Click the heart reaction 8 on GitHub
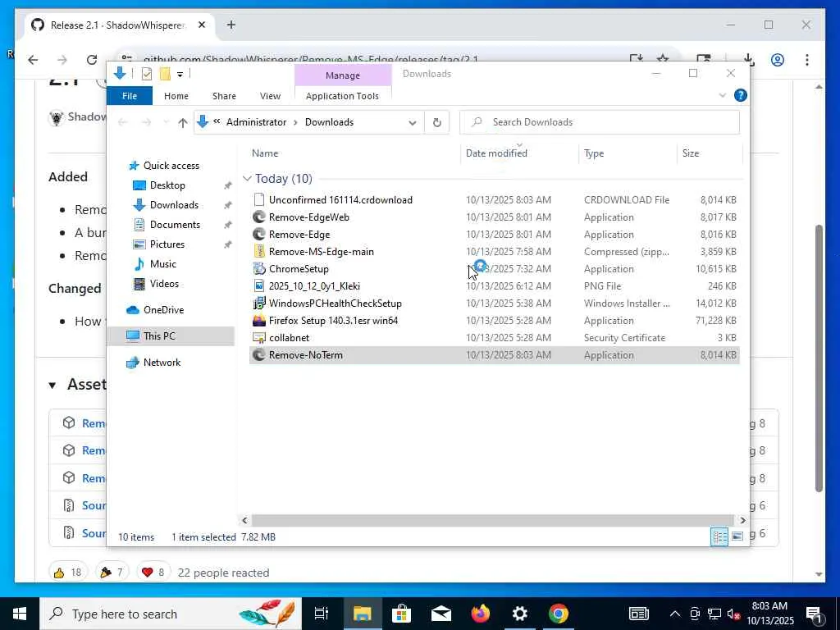 153,572
